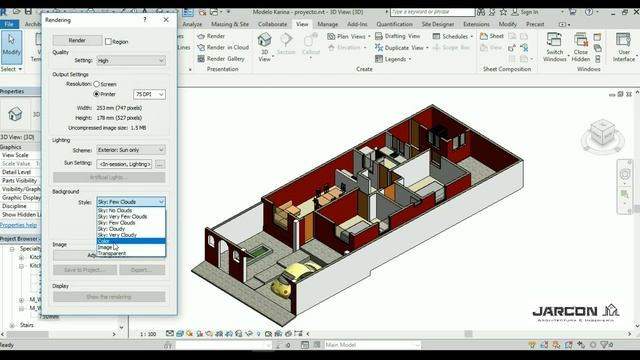
Task: Click the 3D view house icon in Properties
Action: coord(15,114)
